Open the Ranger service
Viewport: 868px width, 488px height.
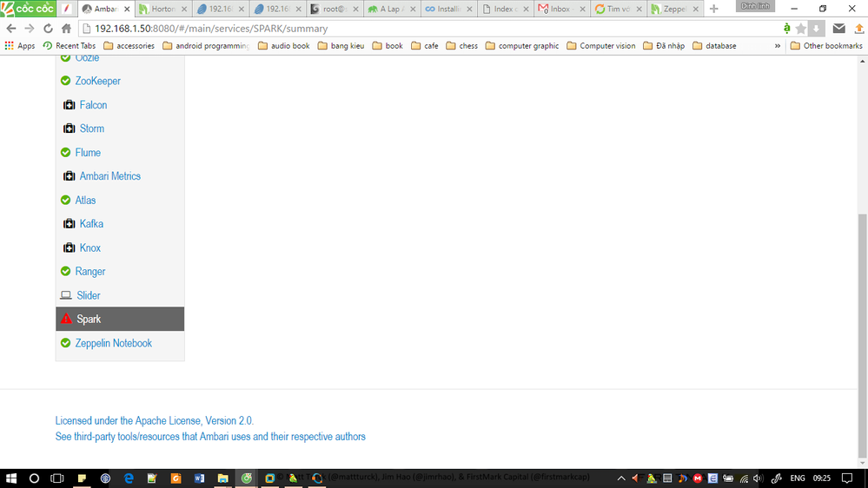pyautogui.click(x=90, y=271)
